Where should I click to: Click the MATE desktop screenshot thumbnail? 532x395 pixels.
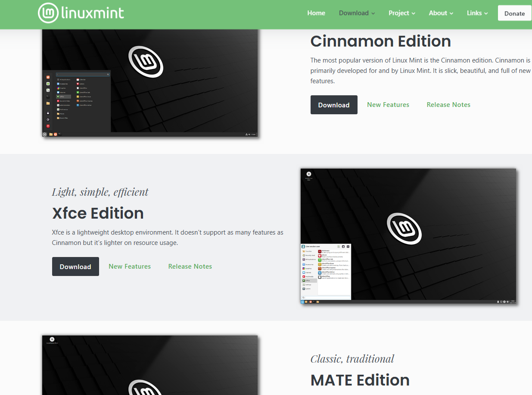[150, 365]
